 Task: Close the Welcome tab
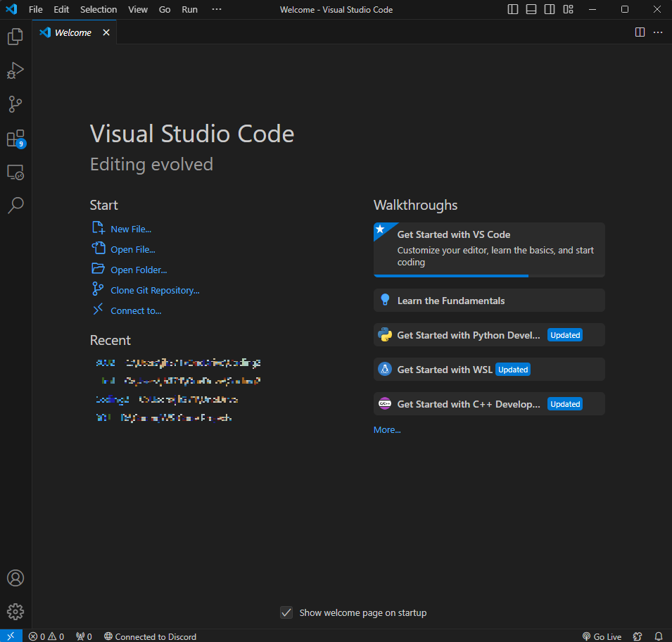click(106, 32)
